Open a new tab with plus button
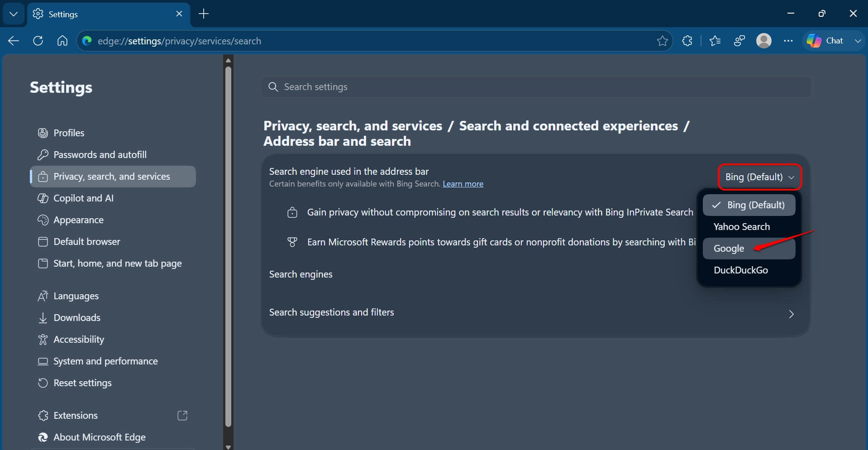Screen dimensions: 868x450 tap(204, 14)
